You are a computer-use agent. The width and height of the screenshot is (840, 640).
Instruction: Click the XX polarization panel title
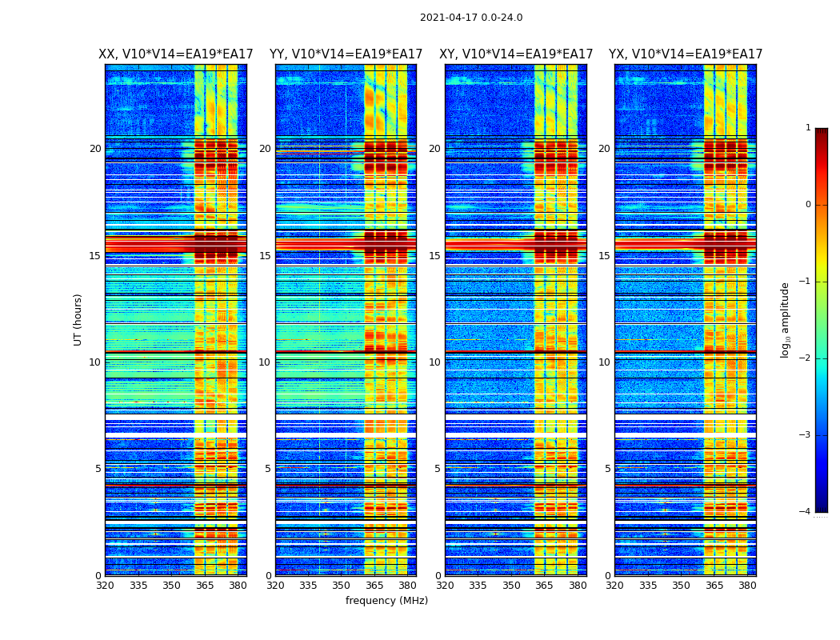pos(176,54)
